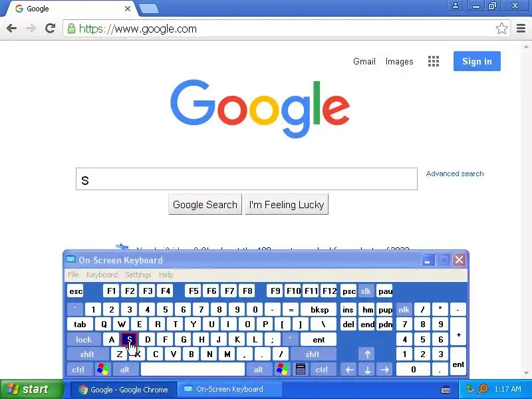Open the Google apps grid icon
This screenshot has height=399, width=532.
pos(434,61)
